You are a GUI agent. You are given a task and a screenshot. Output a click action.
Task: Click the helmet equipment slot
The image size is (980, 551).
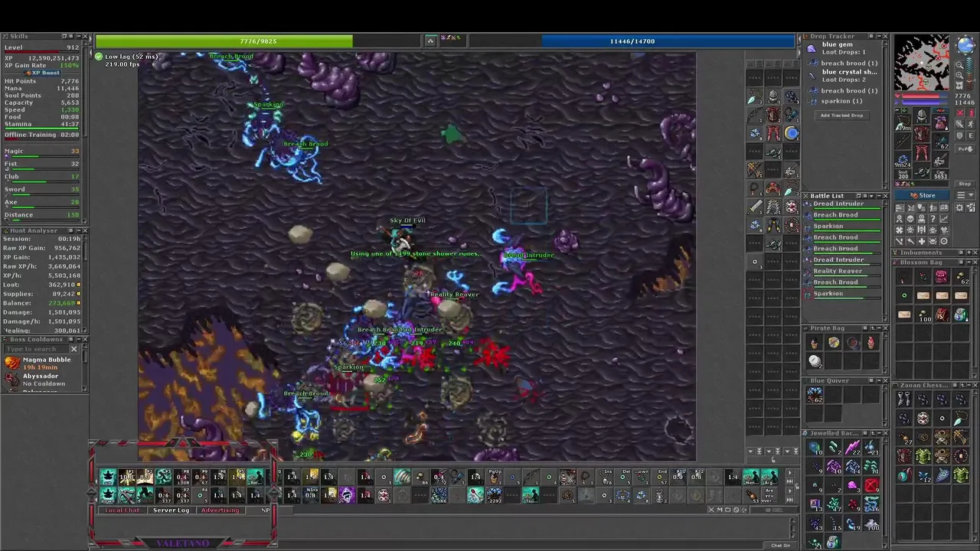pyautogui.click(x=922, y=116)
